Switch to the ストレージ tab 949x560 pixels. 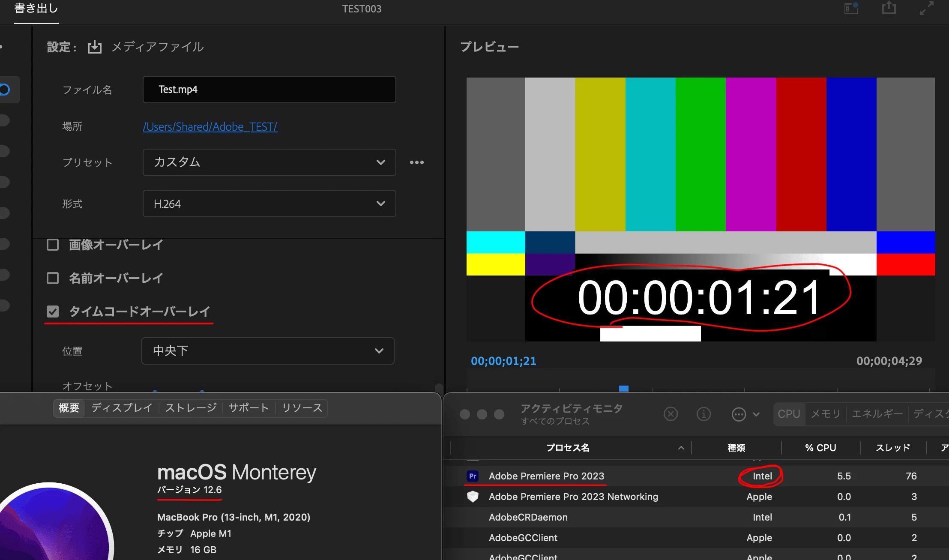191,408
